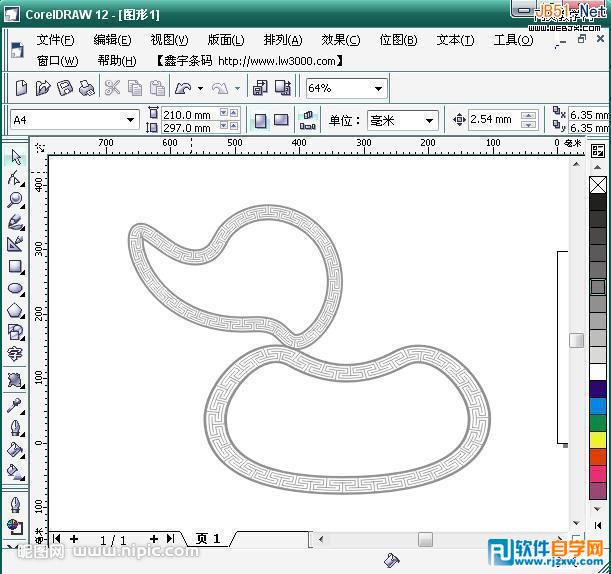Toggle landscape page orientation
This screenshot has width=611, height=574.
click(281, 120)
